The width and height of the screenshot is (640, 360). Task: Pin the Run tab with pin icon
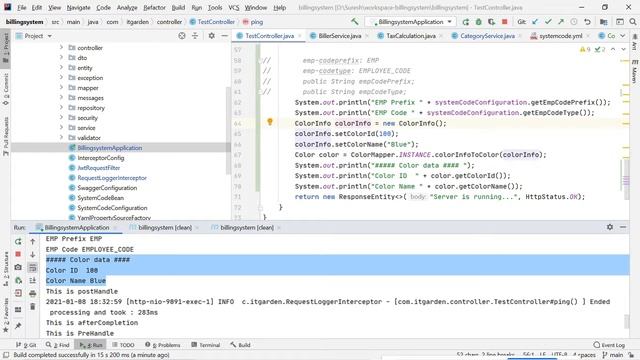point(18,325)
